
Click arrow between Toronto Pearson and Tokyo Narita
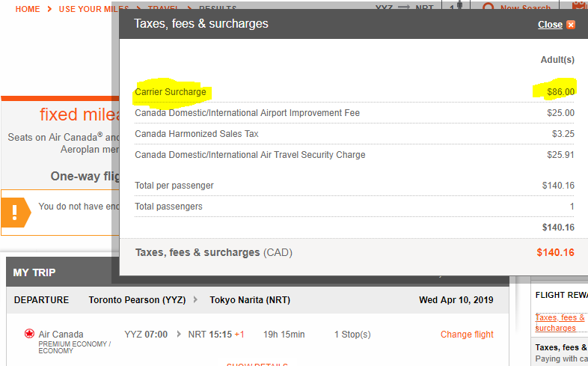point(195,299)
